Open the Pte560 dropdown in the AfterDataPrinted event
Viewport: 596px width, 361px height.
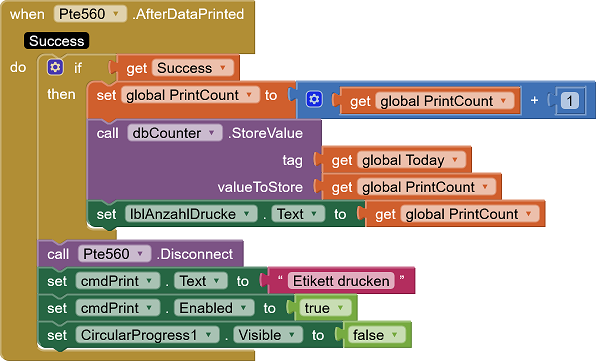pos(90,14)
